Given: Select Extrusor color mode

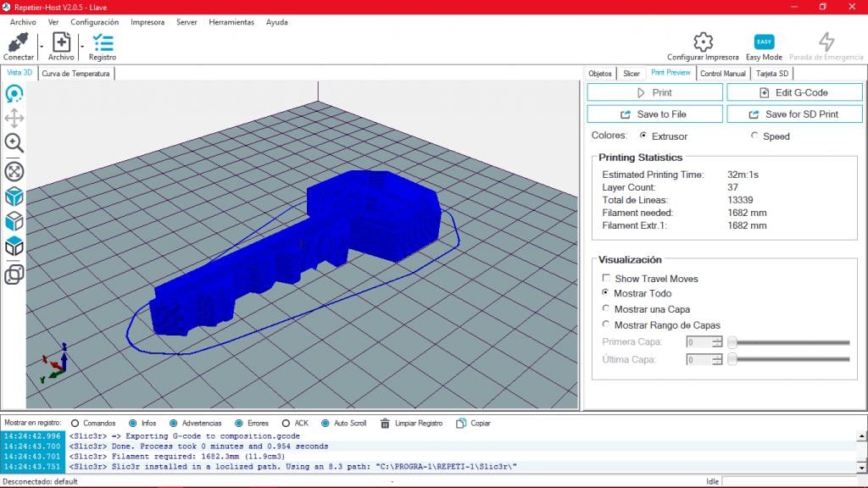Looking at the screenshot, I should coord(643,136).
